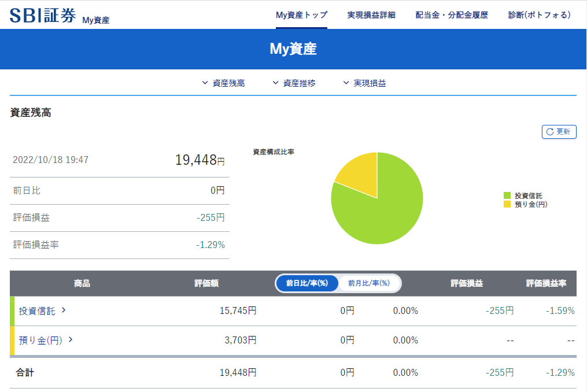Jump to 資産残高 section anchor
Image resolution: width=587 pixels, height=392 pixels.
(x=223, y=83)
